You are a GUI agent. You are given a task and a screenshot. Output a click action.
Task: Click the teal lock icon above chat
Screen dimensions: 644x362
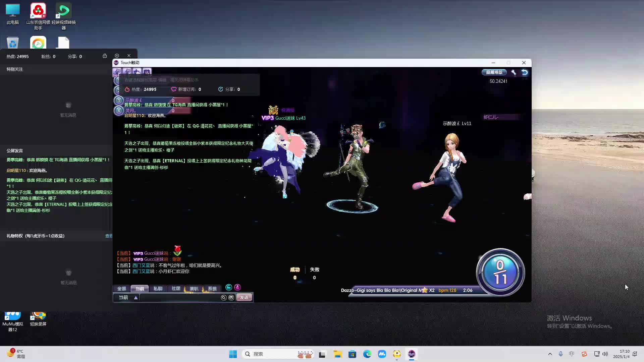click(x=229, y=288)
